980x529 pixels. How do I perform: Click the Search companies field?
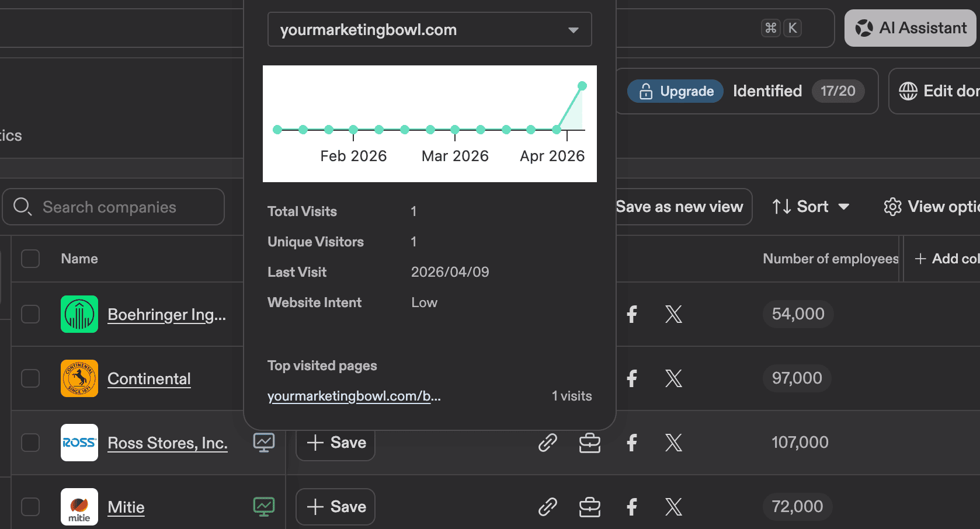113,207
